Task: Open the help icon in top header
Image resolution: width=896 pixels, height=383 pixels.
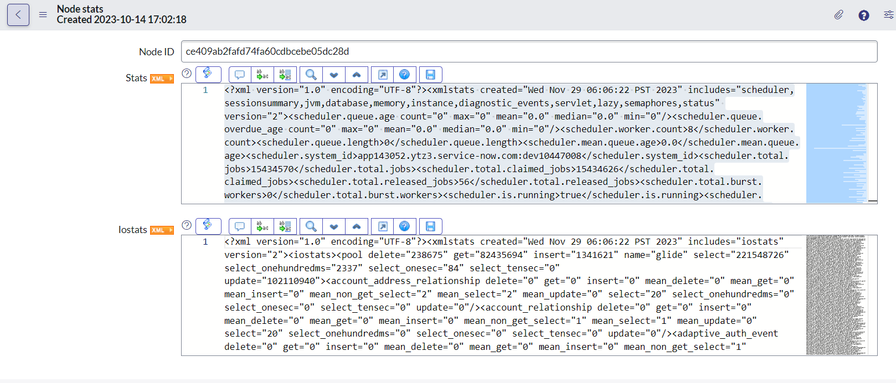Action: point(863,15)
